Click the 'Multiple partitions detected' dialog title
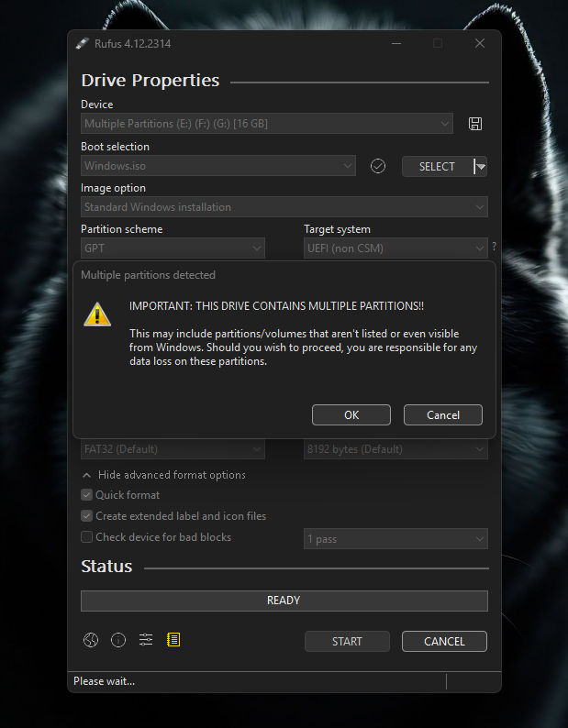The height and width of the screenshot is (728, 568). [149, 275]
